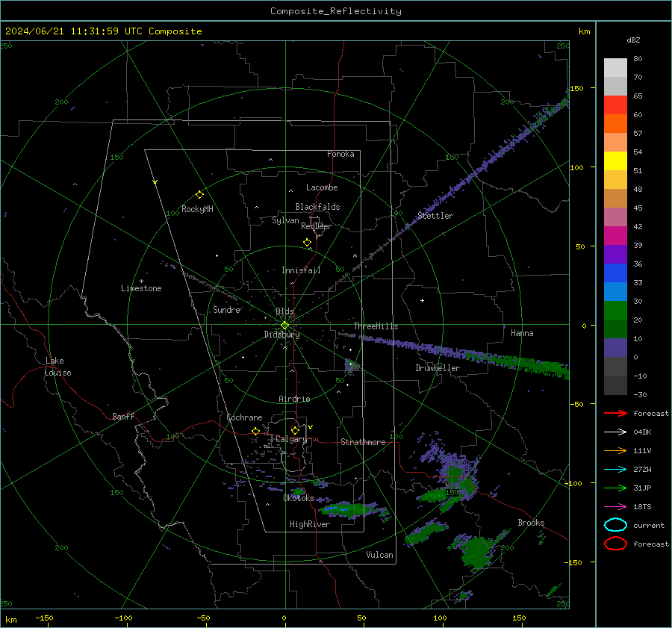
Task: Click the Okotoks city label
Action: [x=299, y=498]
